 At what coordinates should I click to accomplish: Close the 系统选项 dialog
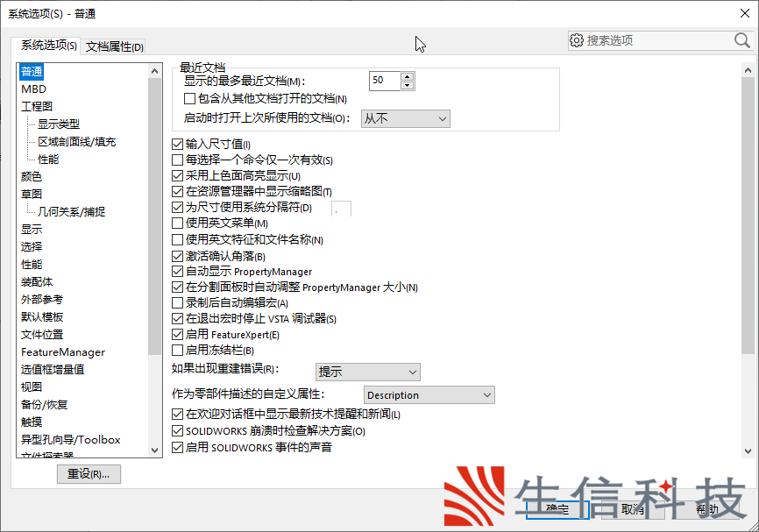(745, 13)
